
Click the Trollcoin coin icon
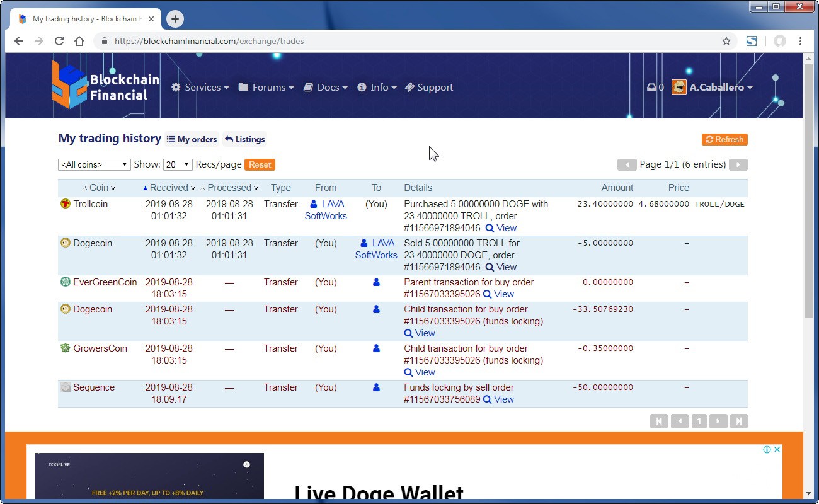66,204
